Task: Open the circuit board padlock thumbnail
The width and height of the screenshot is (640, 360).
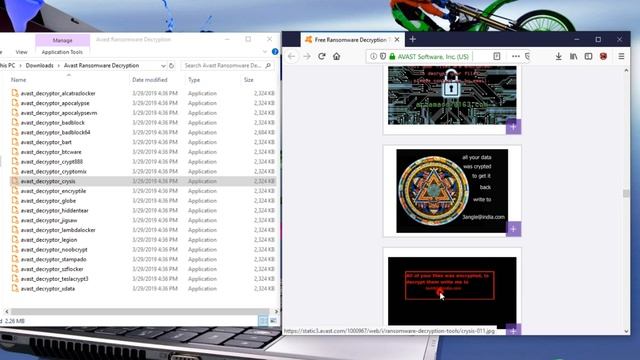Action: (452, 96)
